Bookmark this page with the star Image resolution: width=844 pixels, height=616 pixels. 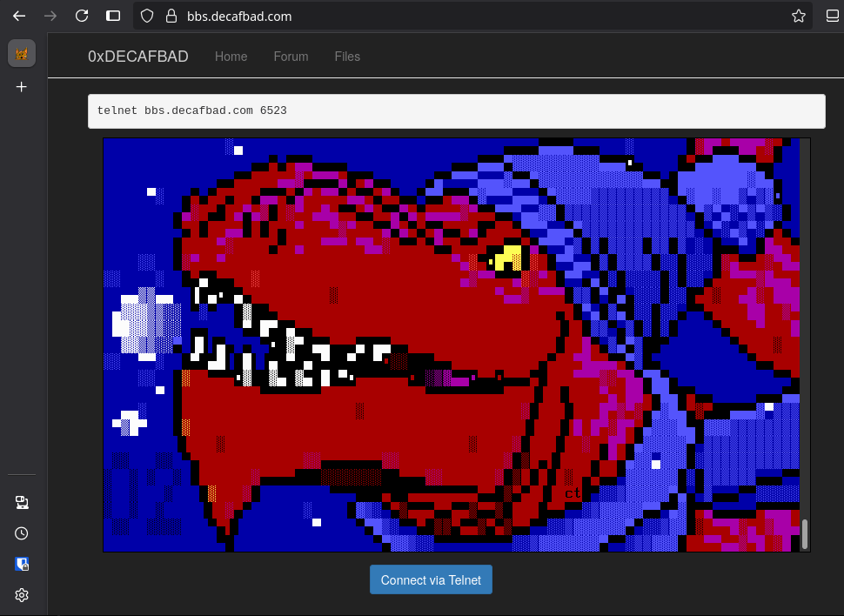pos(798,16)
